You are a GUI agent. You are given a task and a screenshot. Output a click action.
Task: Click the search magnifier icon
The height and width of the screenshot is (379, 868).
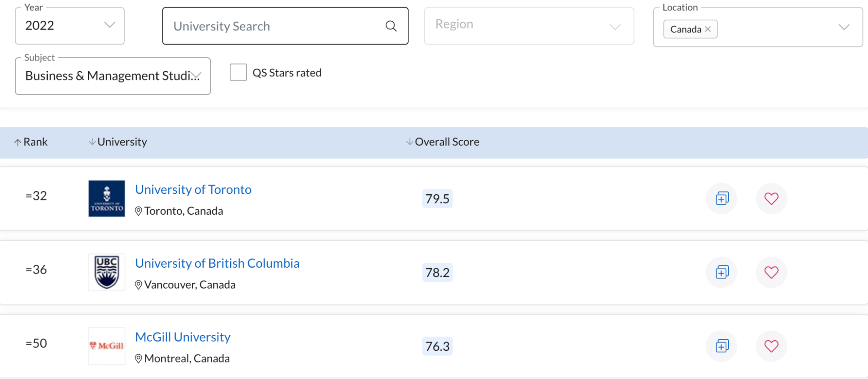391,26
